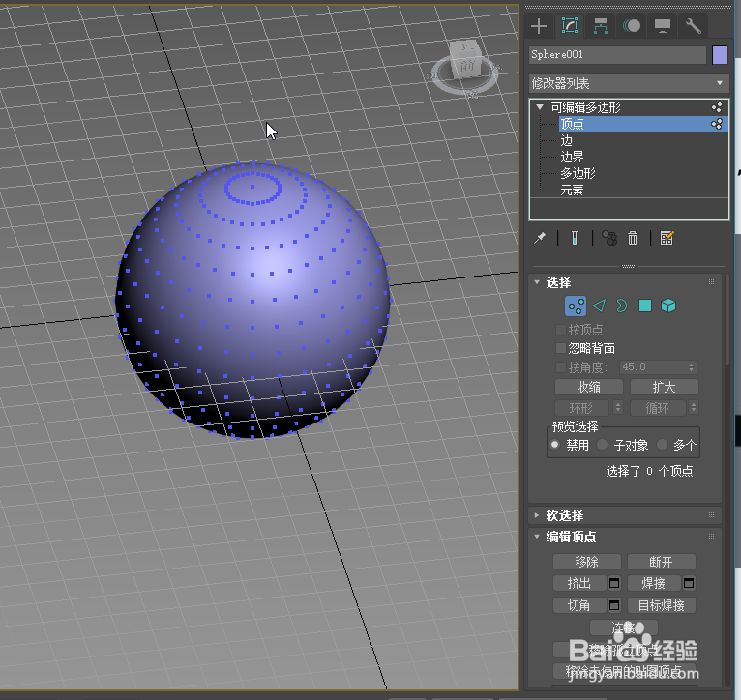Enable the 忽略背面 checkbox

point(561,349)
